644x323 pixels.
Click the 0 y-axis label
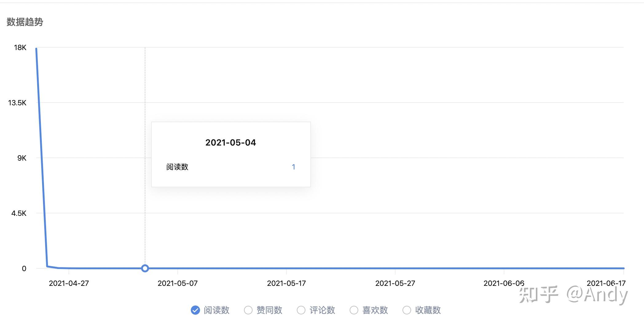click(x=24, y=268)
